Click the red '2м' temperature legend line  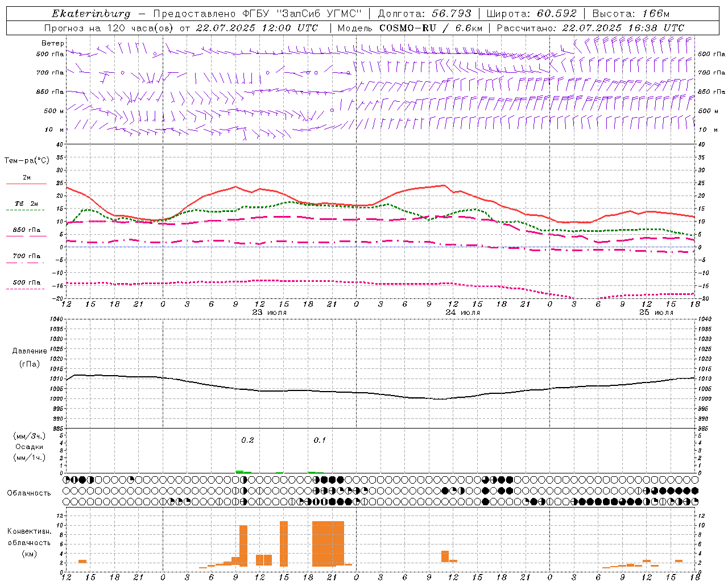(x=26, y=184)
